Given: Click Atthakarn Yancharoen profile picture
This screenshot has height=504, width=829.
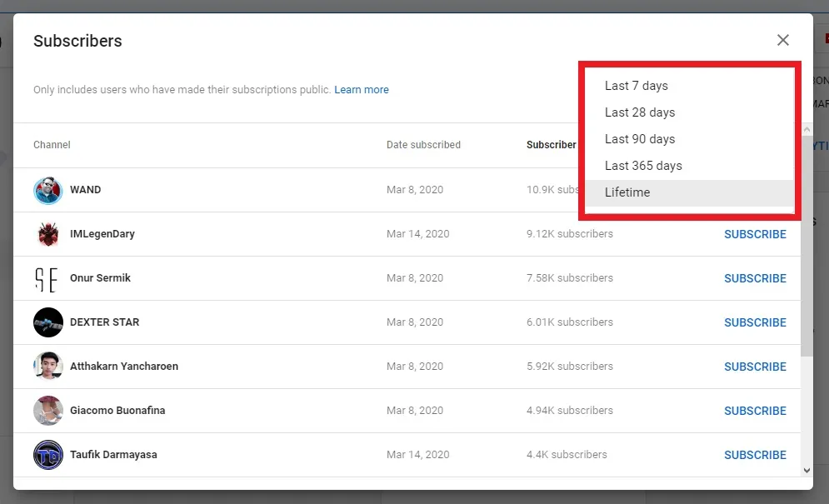Looking at the screenshot, I should click(48, 367).
